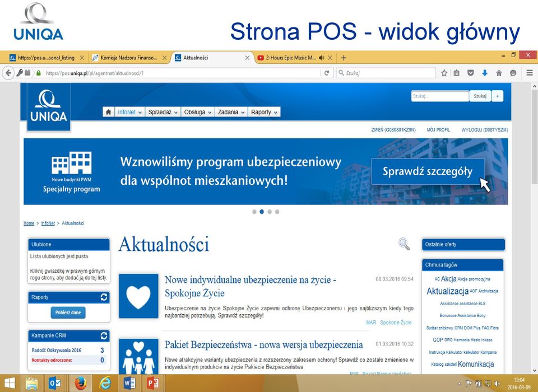Viewport: 538px width, 392px height.
Task: Click the magnifier next to Aktualności
Action: click(x=404, y=244)
